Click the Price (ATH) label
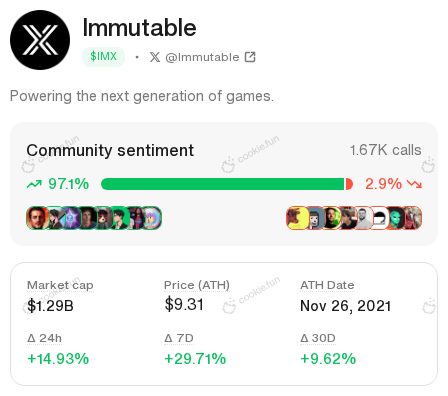 197,285
